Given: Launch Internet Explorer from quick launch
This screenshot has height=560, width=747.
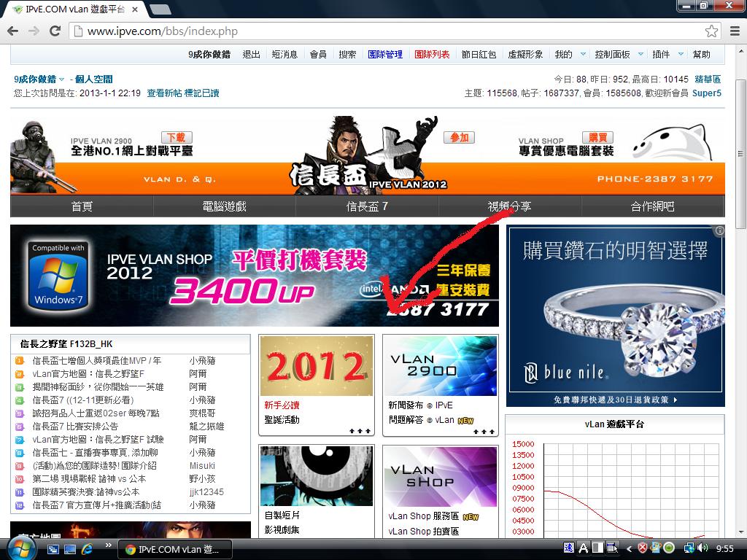Looking at the screenshot, I should click(88, 549).
